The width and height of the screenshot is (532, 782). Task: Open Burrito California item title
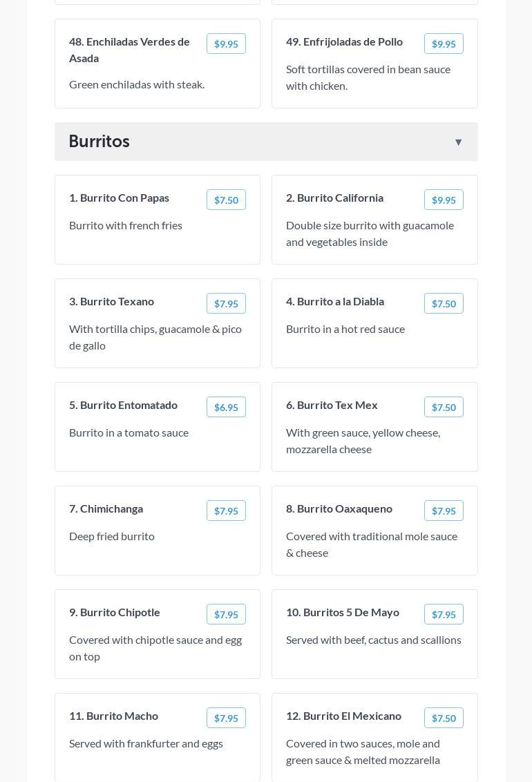tap(334, 198)
